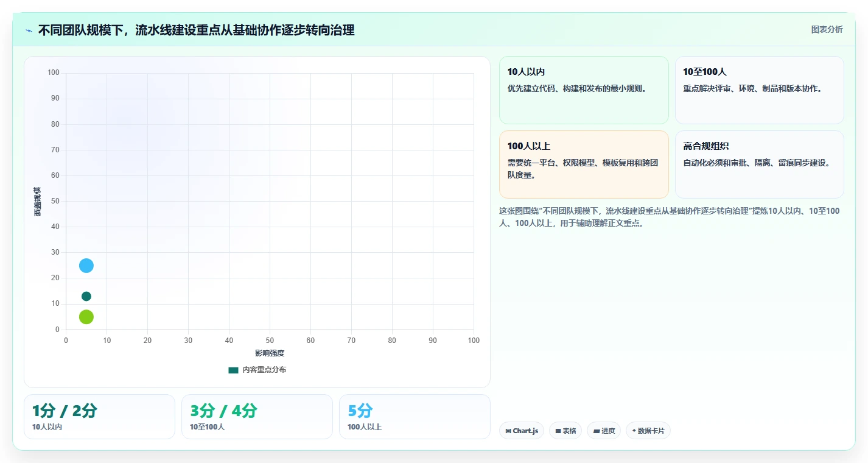Click the lightning icon beside the title

[x=29, y=30]
